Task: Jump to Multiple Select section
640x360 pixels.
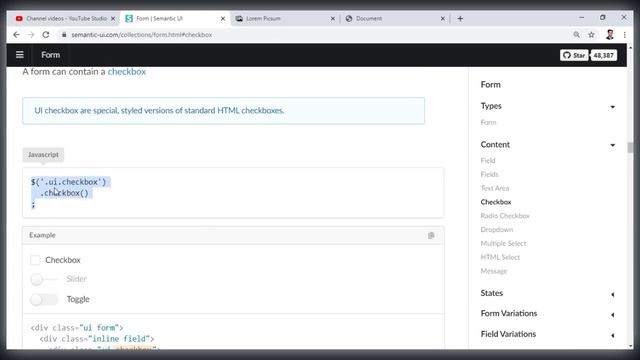Action: click(x=503, y=244)
